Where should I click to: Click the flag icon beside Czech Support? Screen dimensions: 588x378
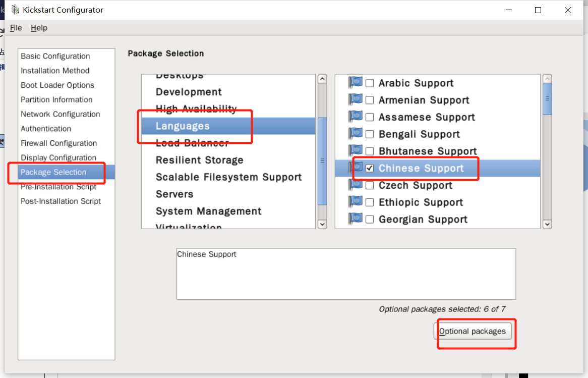[x=356, y=185]
